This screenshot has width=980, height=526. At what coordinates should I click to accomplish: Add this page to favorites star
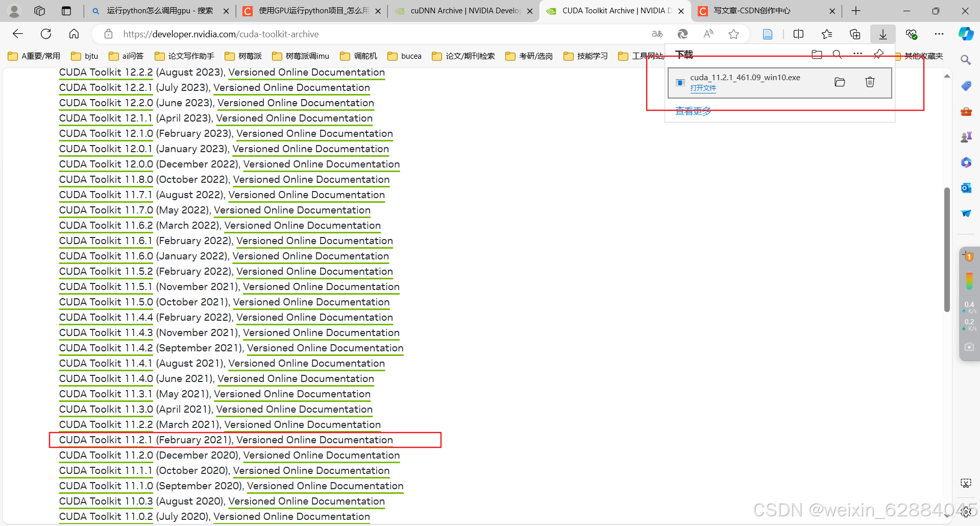coord(734,34)
